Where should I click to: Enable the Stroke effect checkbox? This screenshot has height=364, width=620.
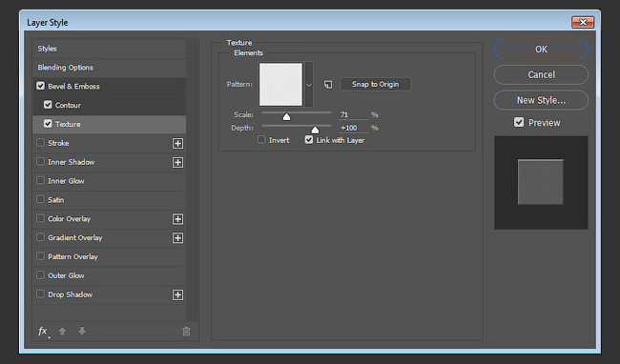coord(40,143)
